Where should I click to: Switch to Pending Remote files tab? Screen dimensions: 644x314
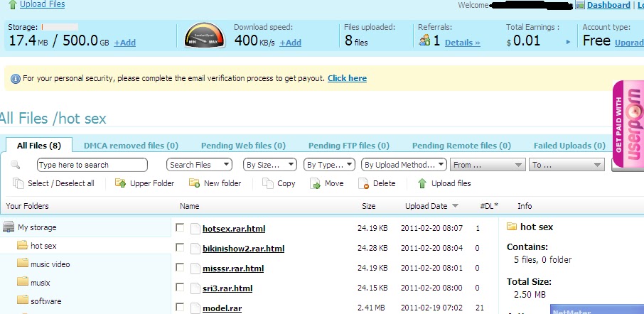coord(461,146)
